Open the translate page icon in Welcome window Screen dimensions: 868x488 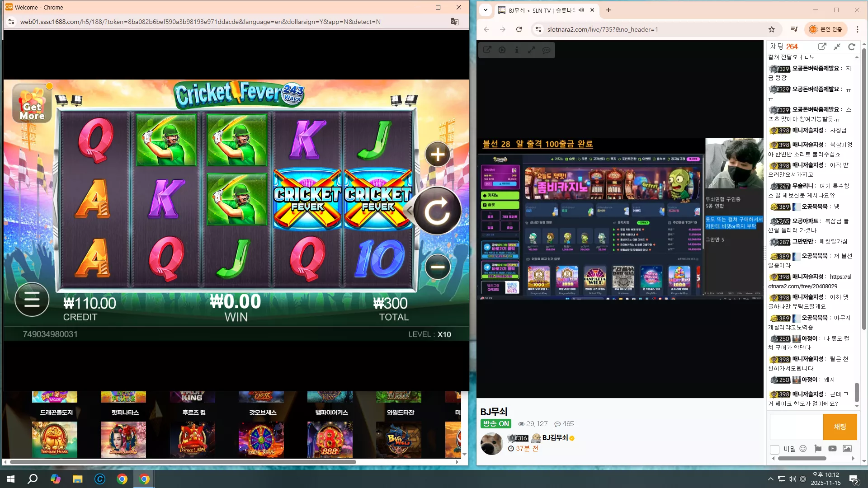[x=455, y=22]
